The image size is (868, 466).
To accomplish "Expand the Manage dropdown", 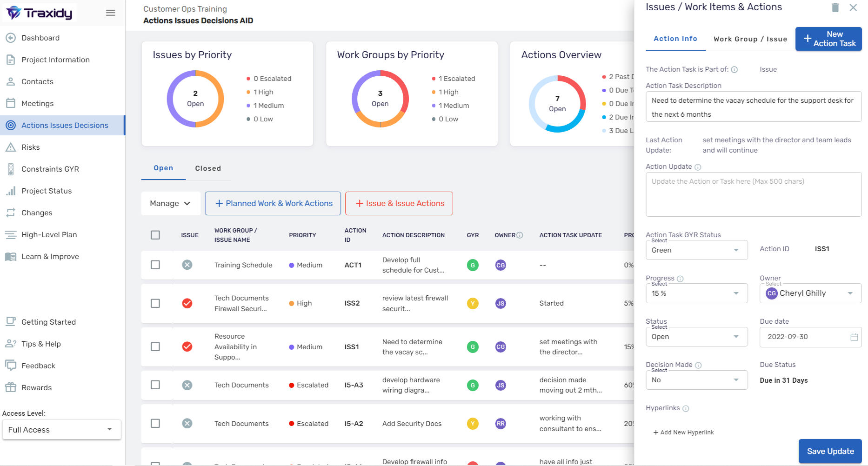I will pyautogui.click(x=171, y=203).
